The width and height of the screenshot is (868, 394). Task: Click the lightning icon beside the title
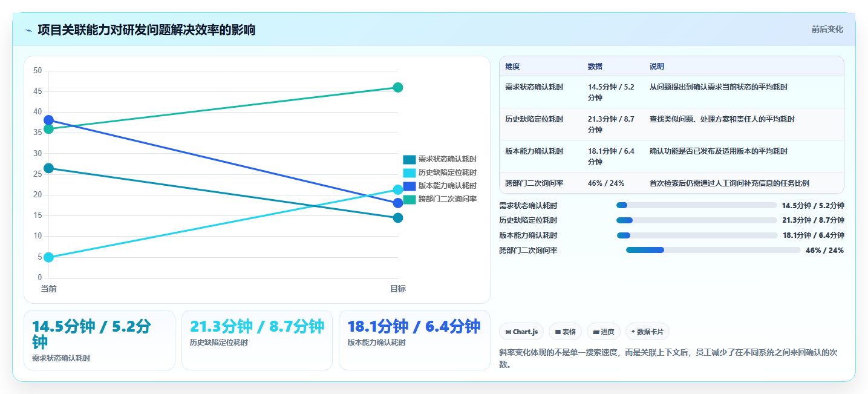pyautogui.click(x=28, y=30)
